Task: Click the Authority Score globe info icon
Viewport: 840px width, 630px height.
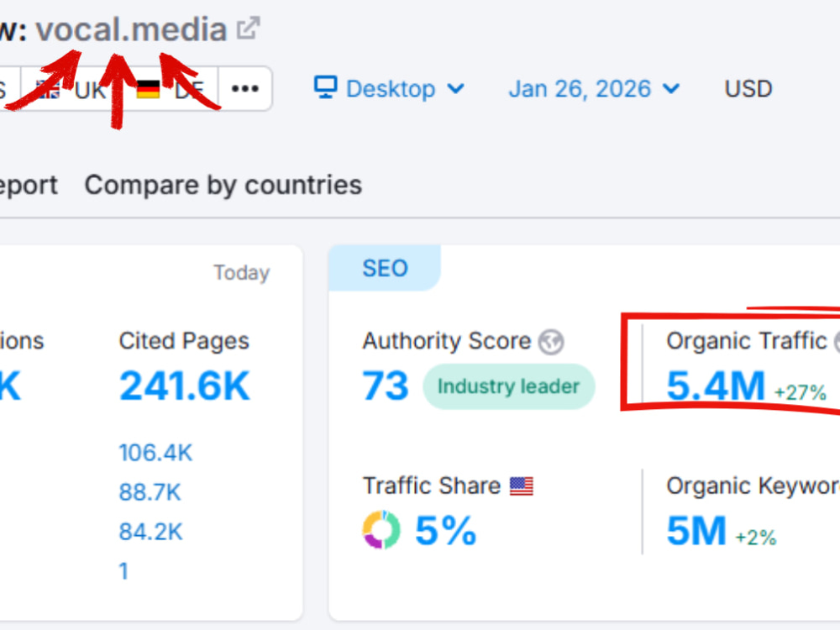Action: click(551, 342)
